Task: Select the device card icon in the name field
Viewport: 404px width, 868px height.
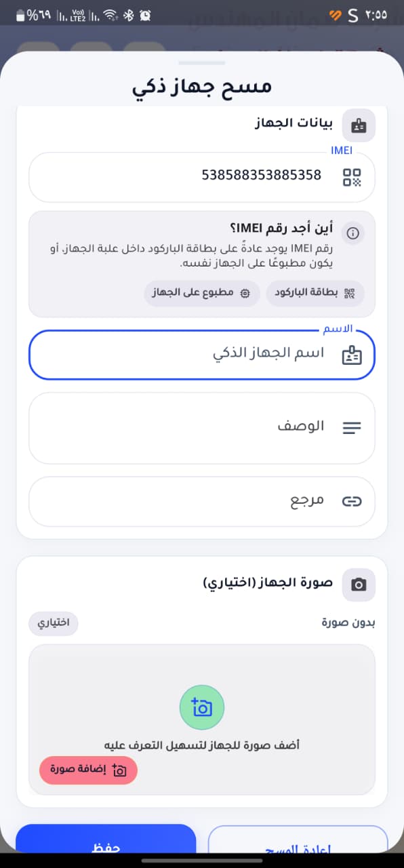Action: 352,354
